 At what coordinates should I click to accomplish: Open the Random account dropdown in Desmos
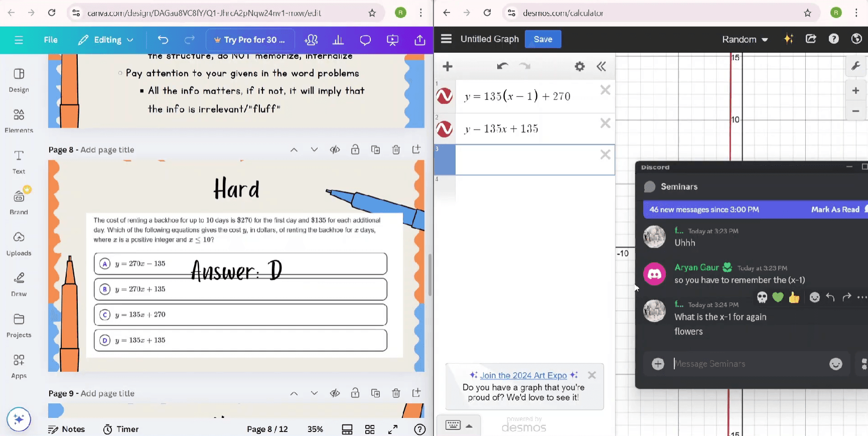point(745,39)
